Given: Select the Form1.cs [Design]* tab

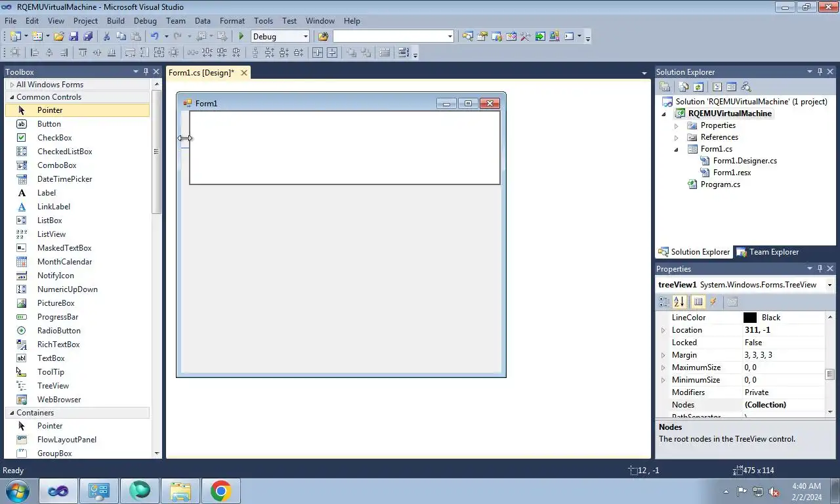Looking at the screenshot, I should point(201,73).
